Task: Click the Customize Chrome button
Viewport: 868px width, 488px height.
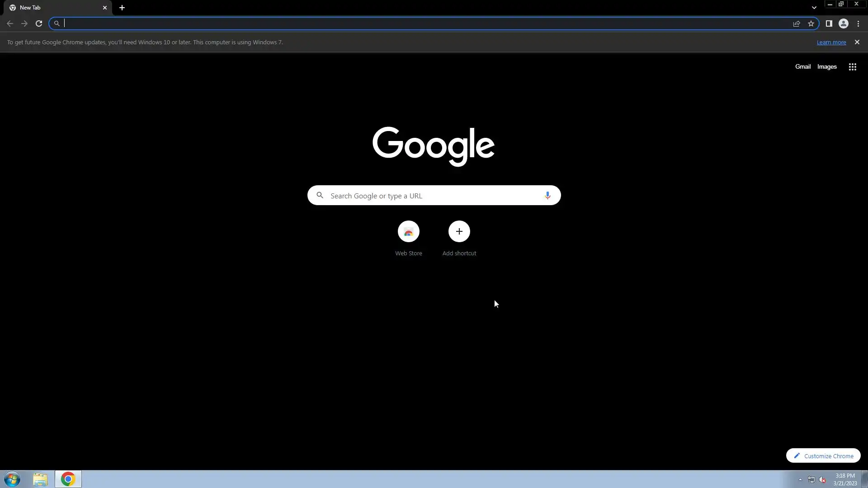Action: [x=823, y=455]
